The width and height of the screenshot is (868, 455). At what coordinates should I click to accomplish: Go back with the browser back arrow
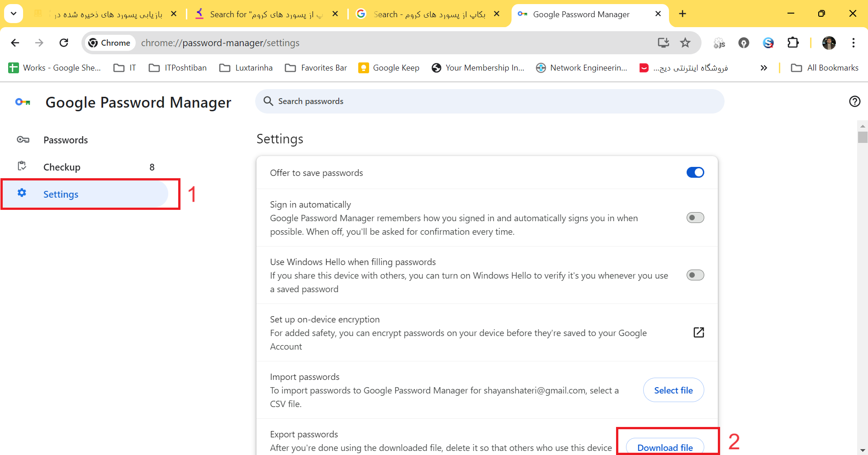pos(15,43)
